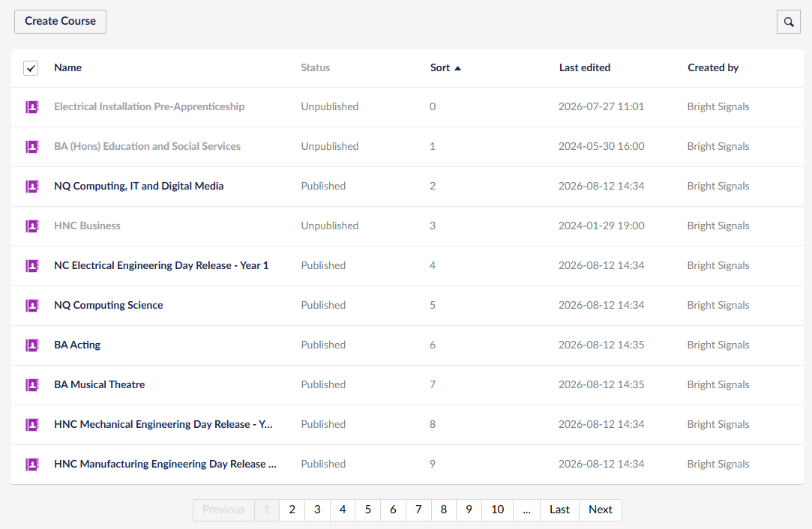Image resolution: width=812 pixels, height=529 pixels.
Task: Click sort value 5 in NQ Computing Science row
Action: (x=433, y=305)
